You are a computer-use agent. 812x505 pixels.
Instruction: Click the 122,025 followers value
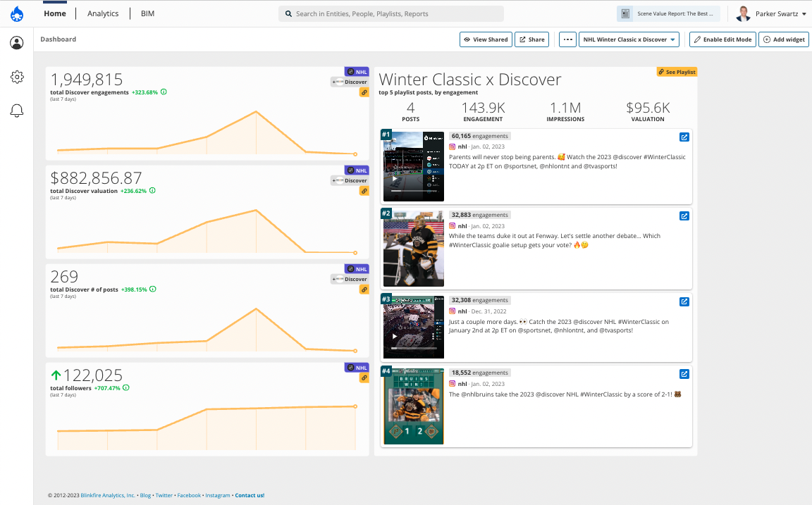tap(93, 375)
